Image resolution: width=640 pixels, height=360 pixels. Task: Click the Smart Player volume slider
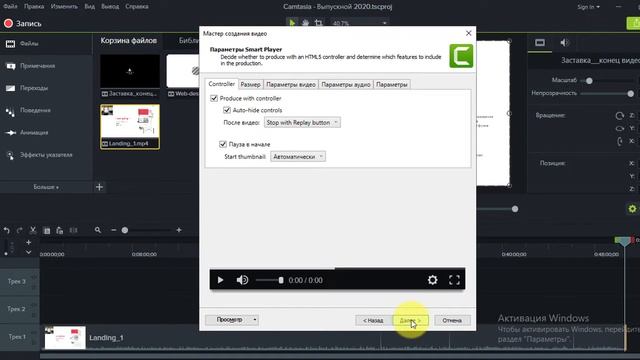[269, 280]
